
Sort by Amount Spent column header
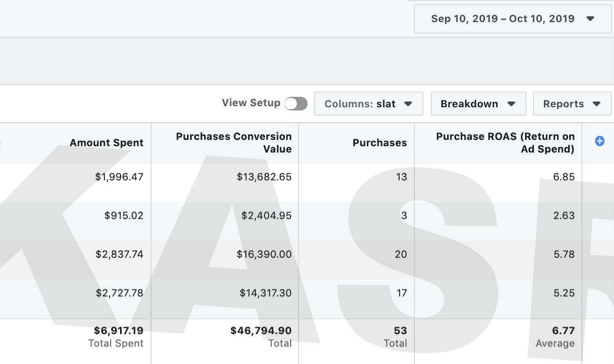click(x=106, y=143)
